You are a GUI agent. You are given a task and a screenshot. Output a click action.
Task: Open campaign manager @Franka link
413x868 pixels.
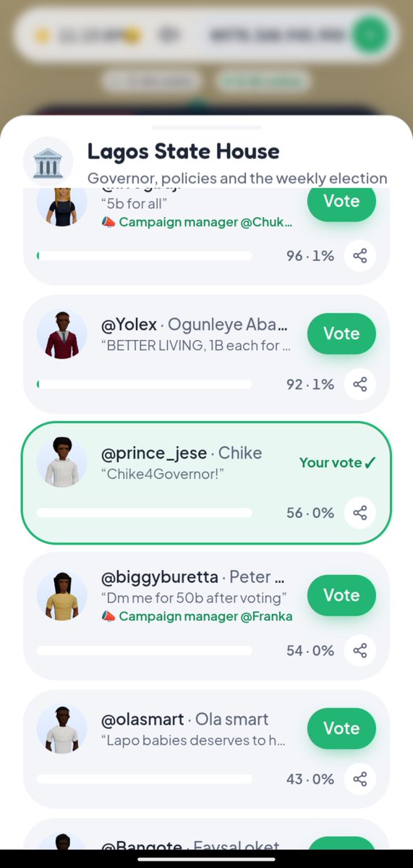[x=197, y=616]
